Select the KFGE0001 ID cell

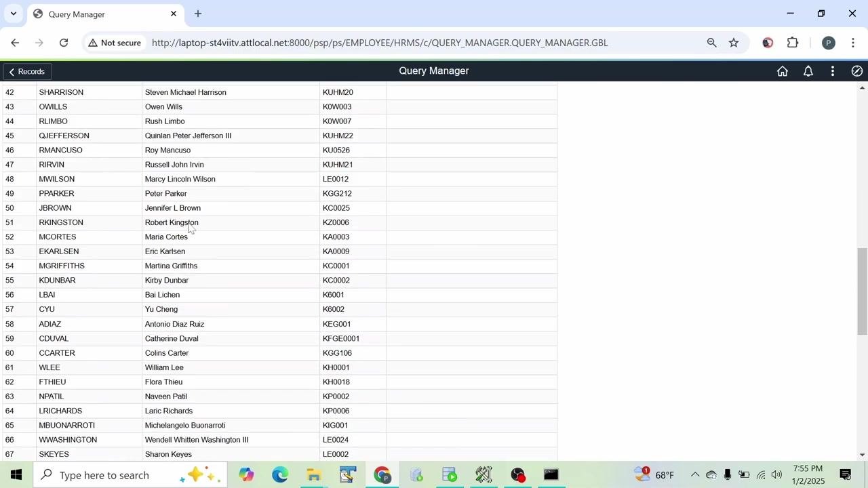(x=353, y=338)
